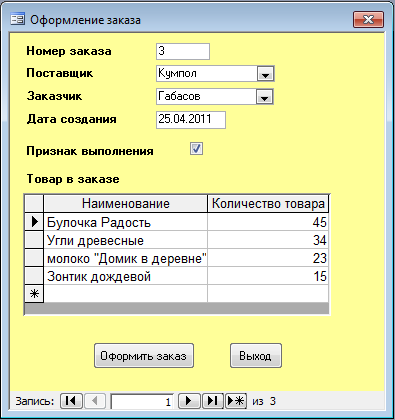Screen dimensions: 395x420
Task: Create new blank record navigation button
Action: pyautogui.click(x=236, y=401)
